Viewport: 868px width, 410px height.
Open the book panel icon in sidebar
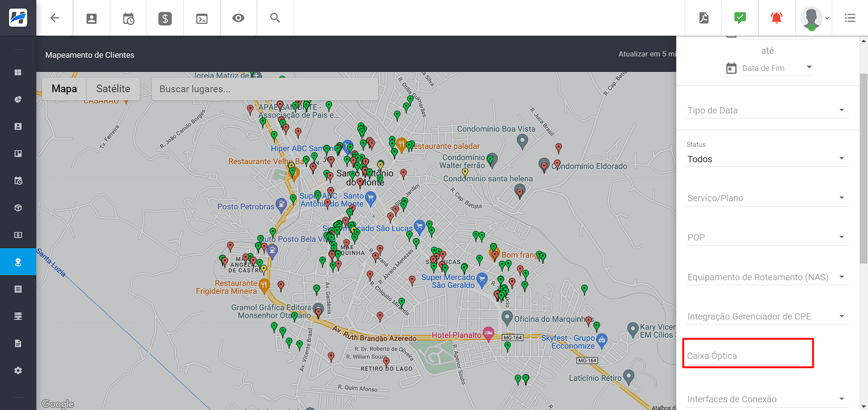18,154
